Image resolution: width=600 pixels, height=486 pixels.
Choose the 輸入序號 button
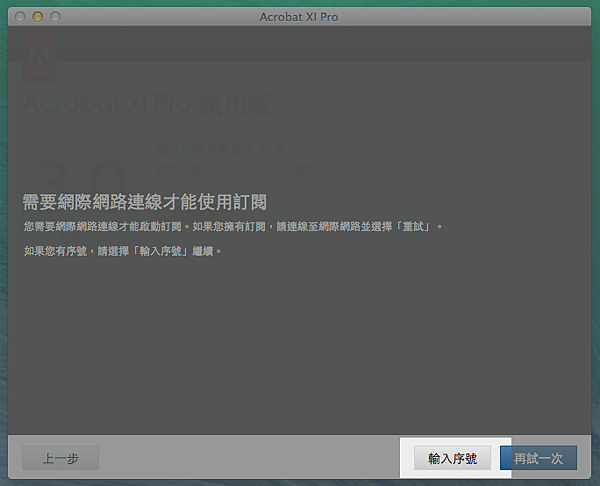pyautogui.click(x=452, y=458)
